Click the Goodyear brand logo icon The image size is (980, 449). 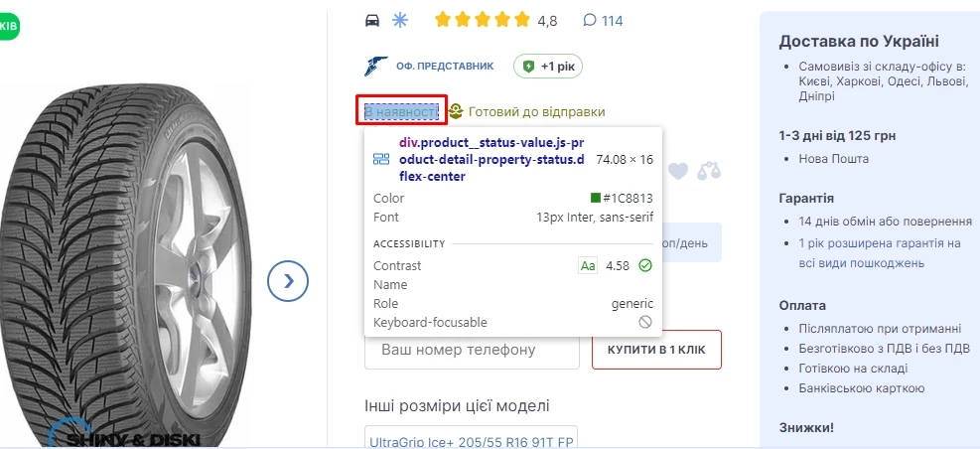376,66
